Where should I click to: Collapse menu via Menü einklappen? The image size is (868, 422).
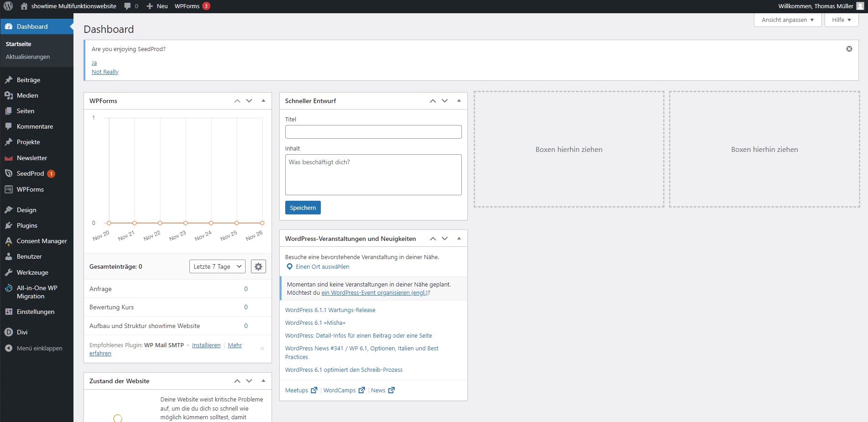pyautogui.click(x=37, y=348)
